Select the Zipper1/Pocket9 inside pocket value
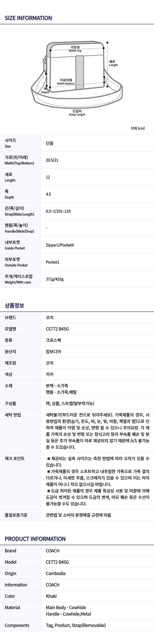The height and width of the screenshot is (644, 154). [60, 245]
